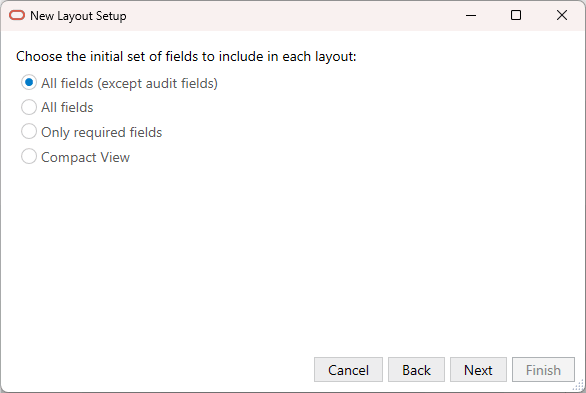Cancel the New Layout Setup wizard
This screenshot has width=586, height=393.
click(348, 370)
